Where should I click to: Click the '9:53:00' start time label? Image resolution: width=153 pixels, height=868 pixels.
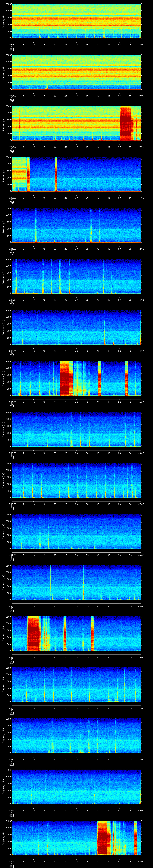(x=12, y=861)
